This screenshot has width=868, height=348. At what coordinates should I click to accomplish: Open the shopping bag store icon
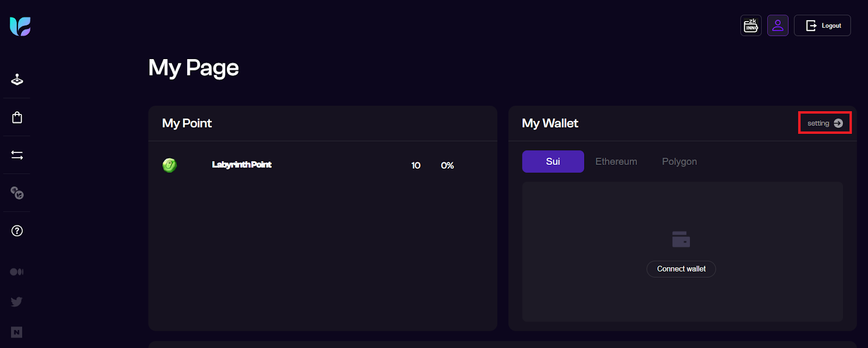point(17,117)
